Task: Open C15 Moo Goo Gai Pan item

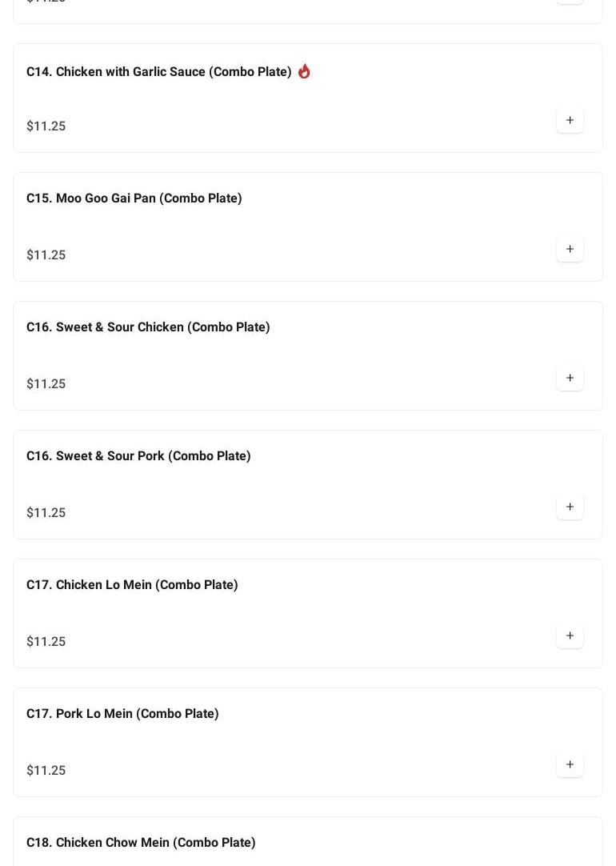Action: click(134, 198)
